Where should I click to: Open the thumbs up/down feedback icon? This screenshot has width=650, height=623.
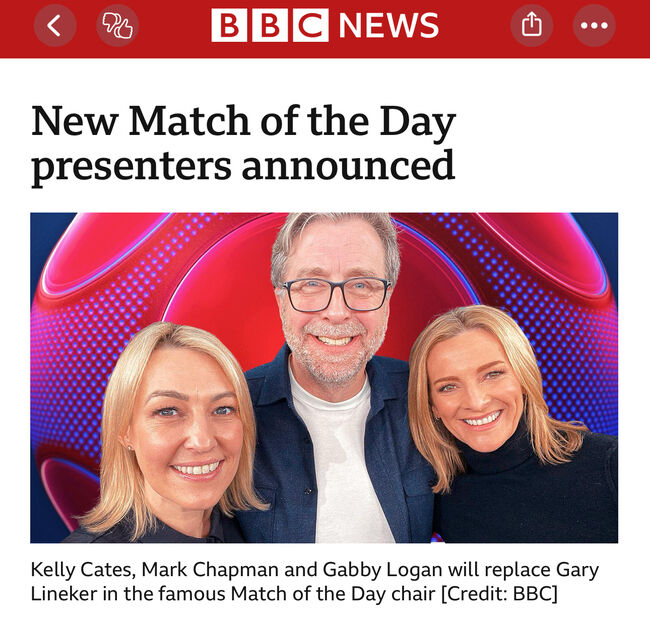(117, 26)
